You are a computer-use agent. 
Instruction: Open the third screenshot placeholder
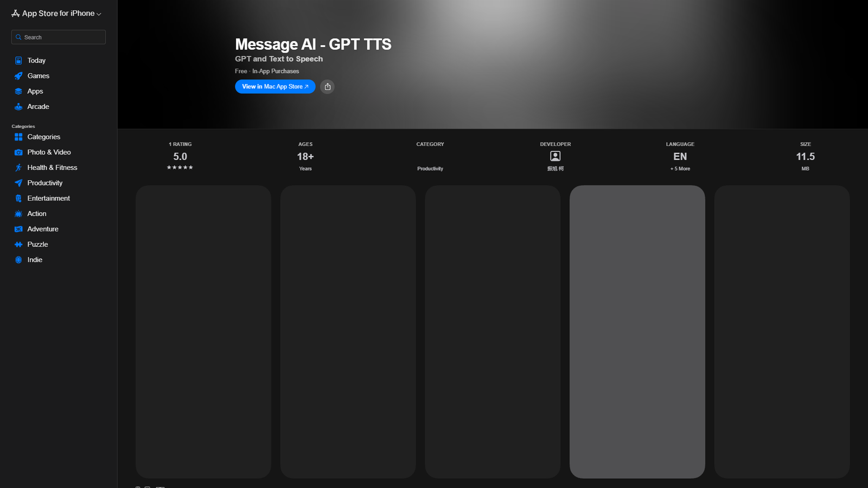point(493,332)
